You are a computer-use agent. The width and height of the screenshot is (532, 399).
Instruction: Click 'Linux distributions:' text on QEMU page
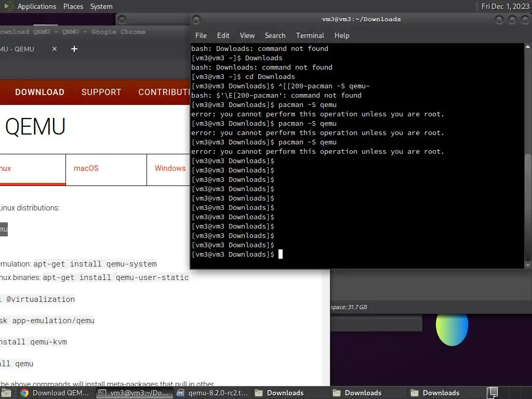pos(30,208)
